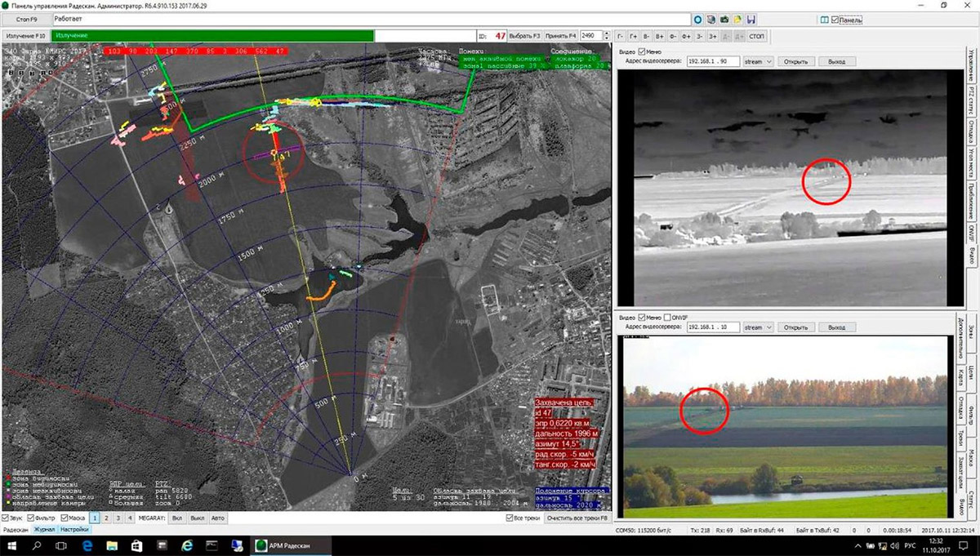Toggle the Панель checkbox
Screen dimensions: 980x556
click(x=836, y=19)
